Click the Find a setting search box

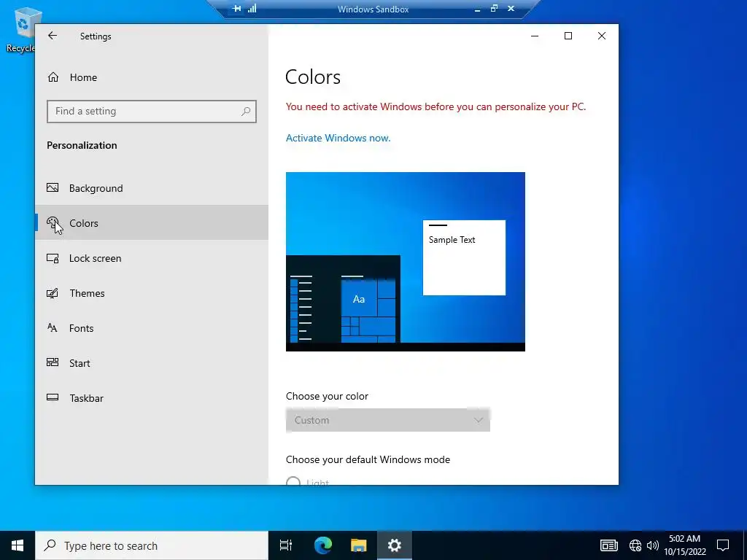(x=152, y=112)
